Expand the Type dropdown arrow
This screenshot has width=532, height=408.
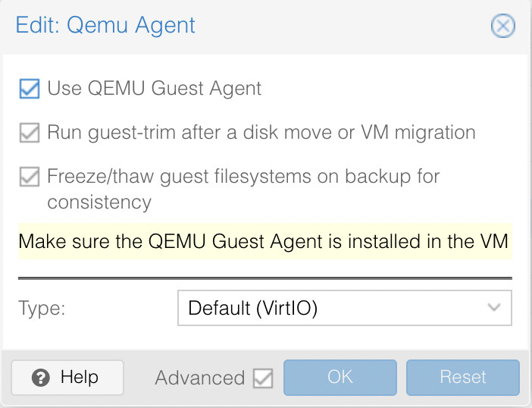(x=493, y=308)
